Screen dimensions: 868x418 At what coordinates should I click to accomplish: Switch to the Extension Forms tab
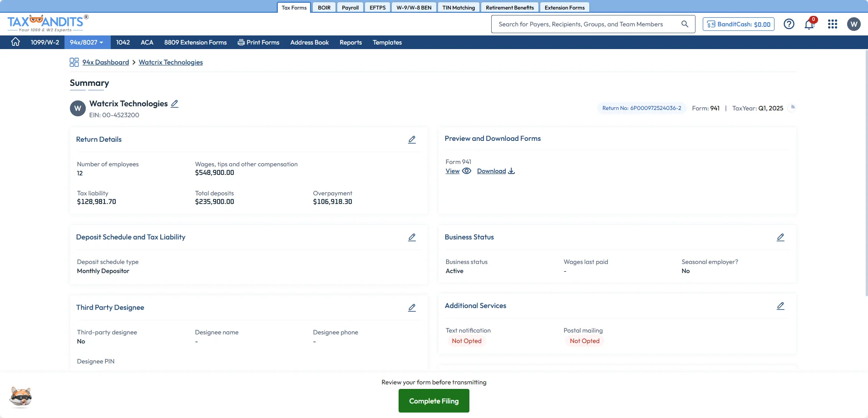pos(565,8)
